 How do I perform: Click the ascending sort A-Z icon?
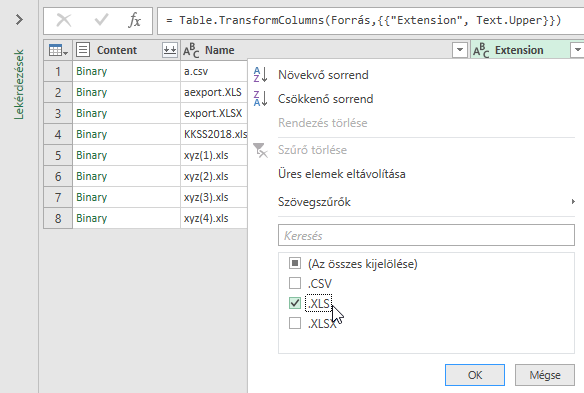pos(260,75)
